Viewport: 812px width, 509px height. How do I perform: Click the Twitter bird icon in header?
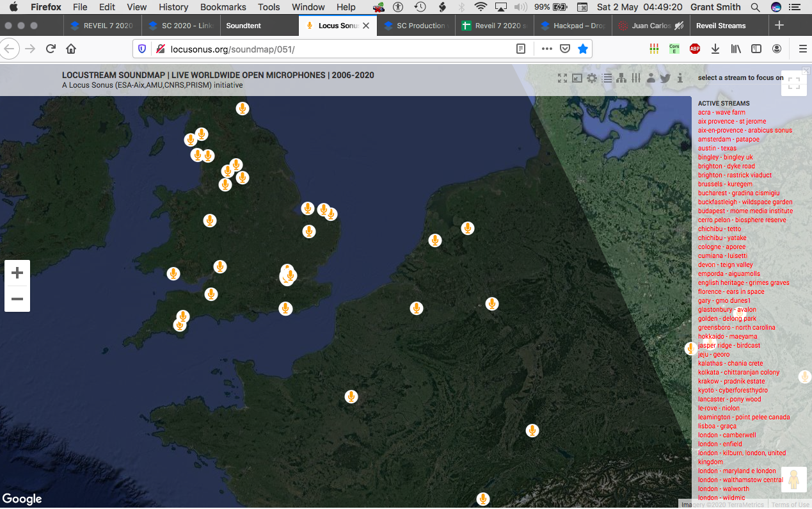pos(665,78)
